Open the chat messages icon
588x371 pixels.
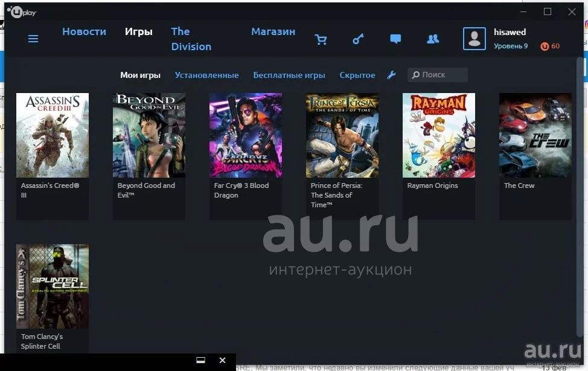pos(395,39)
